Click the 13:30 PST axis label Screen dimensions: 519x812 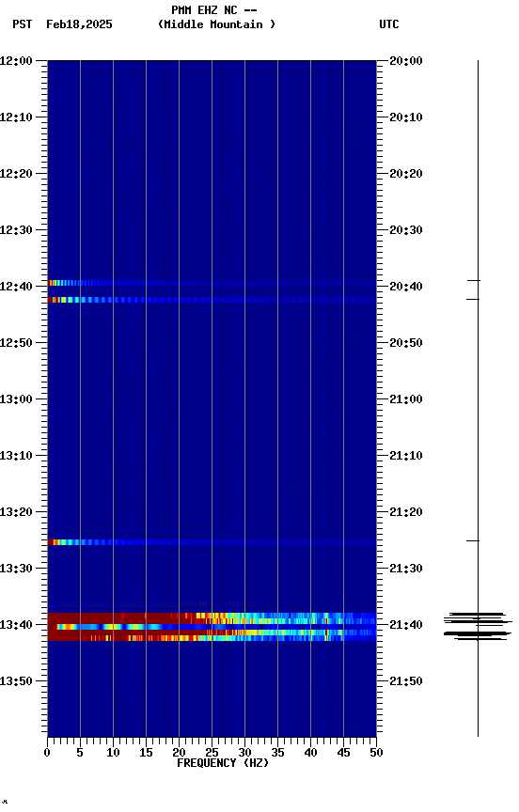16,570
